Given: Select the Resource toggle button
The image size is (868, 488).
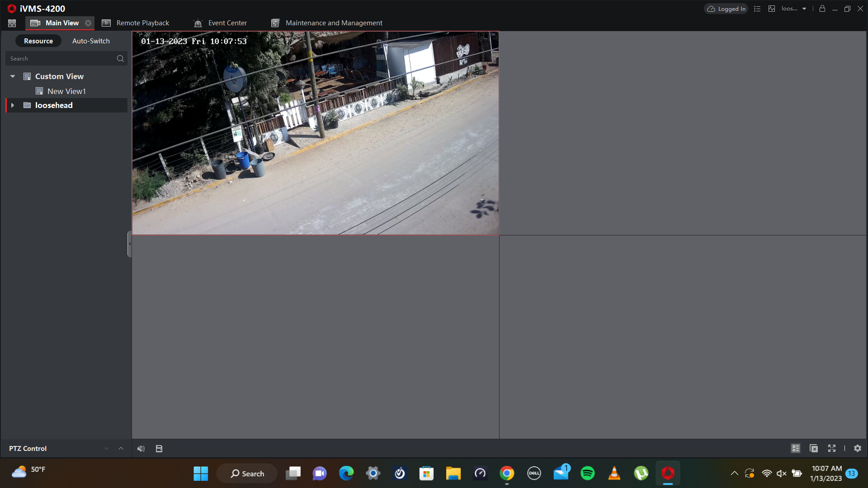Looking at the screenshot, I should coord(38,41).
